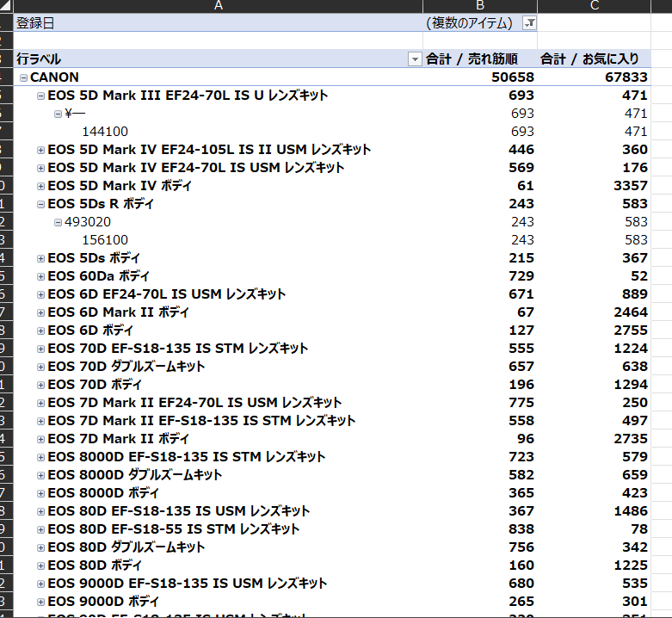Expand EOS 9000D ボディ row

[40, 602]
